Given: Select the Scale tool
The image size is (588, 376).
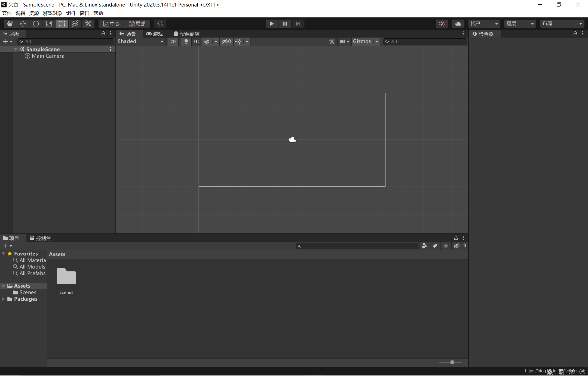Looking at the screenshot, I should 49,24.
